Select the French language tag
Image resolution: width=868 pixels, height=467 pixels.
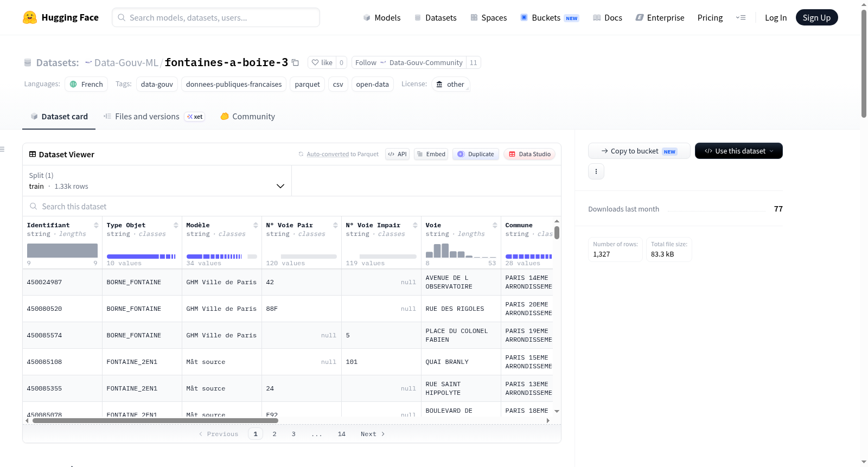click(x=86, y=84)
